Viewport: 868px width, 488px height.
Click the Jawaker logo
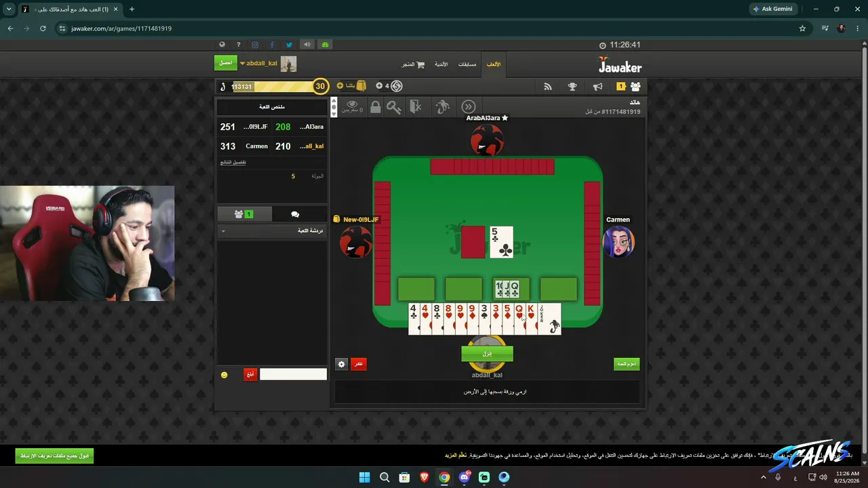pos(620,65)
